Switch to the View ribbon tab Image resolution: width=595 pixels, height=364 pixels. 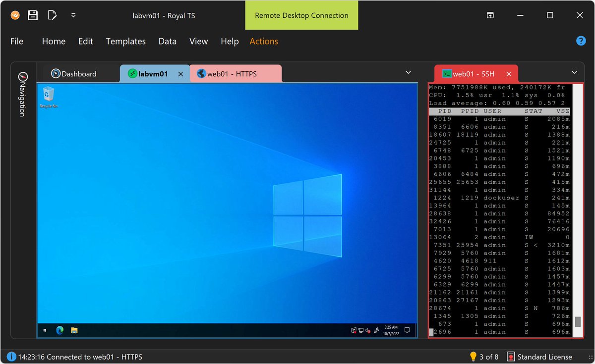198,41
